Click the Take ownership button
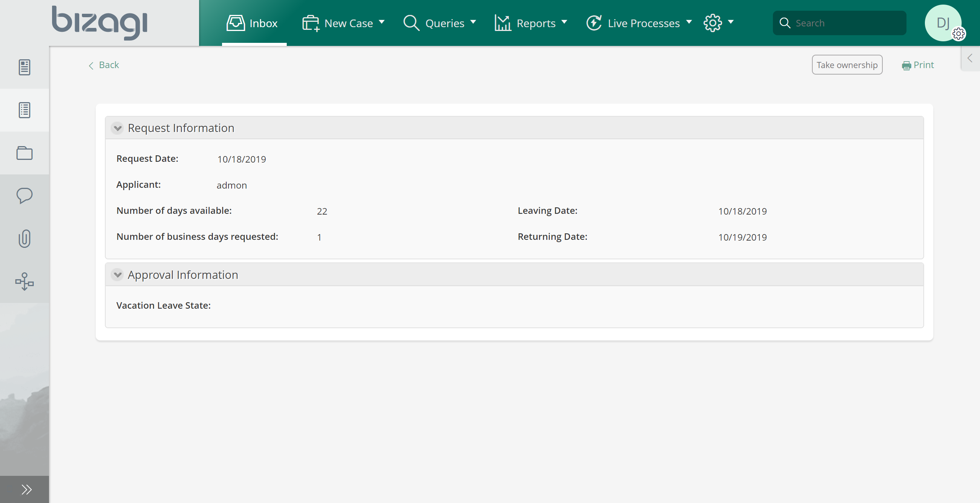The height and width of the screenshot is (503, 980). (x=847, y=65)
